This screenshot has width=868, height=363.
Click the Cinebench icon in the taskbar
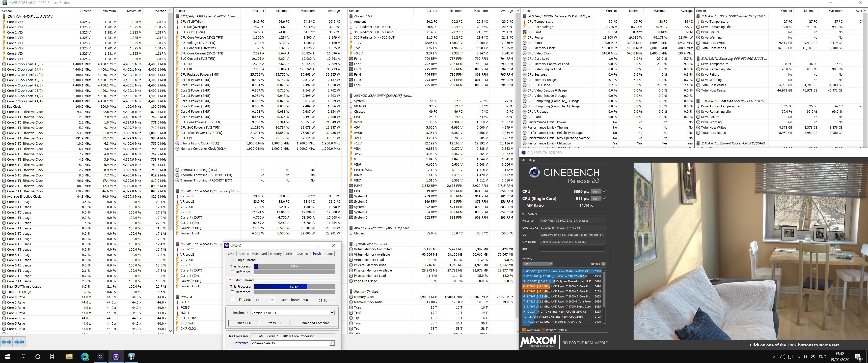(100, 357)
